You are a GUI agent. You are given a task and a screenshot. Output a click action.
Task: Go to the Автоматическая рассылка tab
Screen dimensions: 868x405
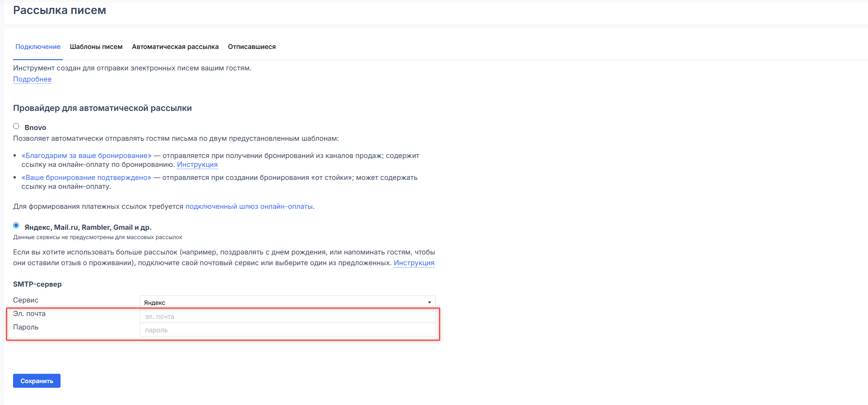click(x=175, y=47)
